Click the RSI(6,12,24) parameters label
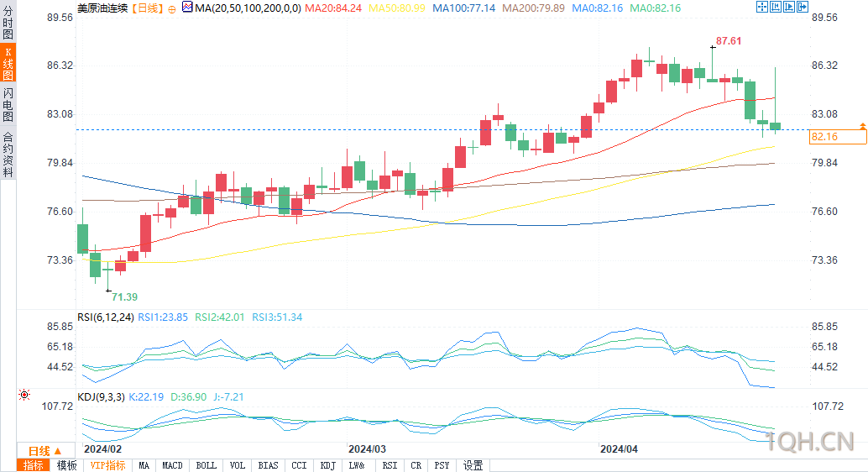This screenshot has width=868, height=472. (x=106, y=317)
